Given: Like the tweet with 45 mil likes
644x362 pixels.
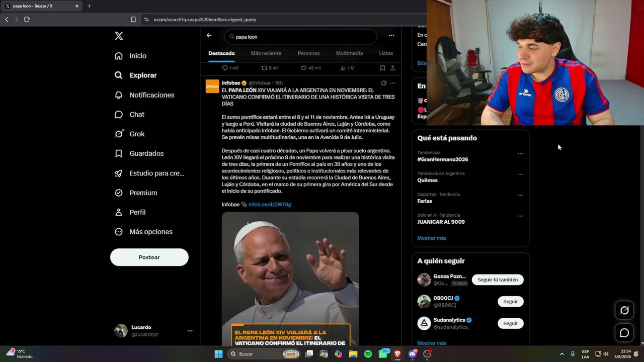Looking at the screenshot, I should pyautogui.click(x=303, y=68).
